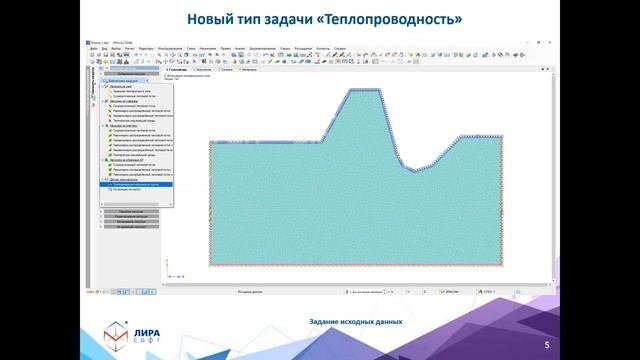Expand the last gray collapsed panel in the left sidebar
Viewport: 640px width, 360px height.
[131, 227]
